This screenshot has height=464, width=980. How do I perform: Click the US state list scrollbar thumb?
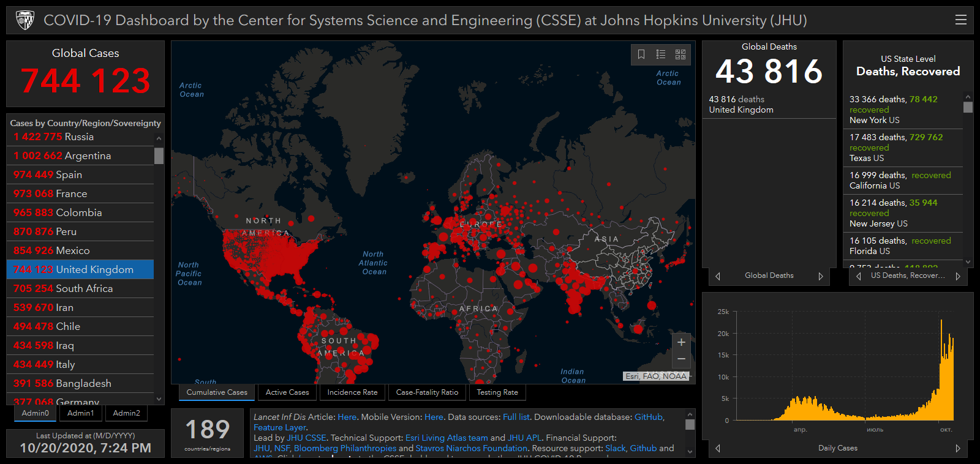(x=968, y=107)
